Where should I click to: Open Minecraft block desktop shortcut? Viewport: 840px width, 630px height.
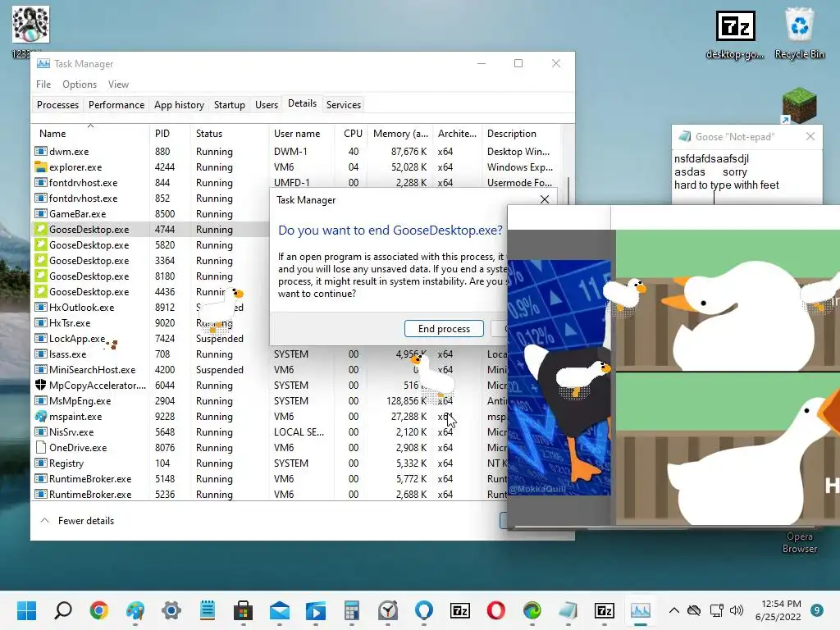pyautogui.click(x=799, y=105)
